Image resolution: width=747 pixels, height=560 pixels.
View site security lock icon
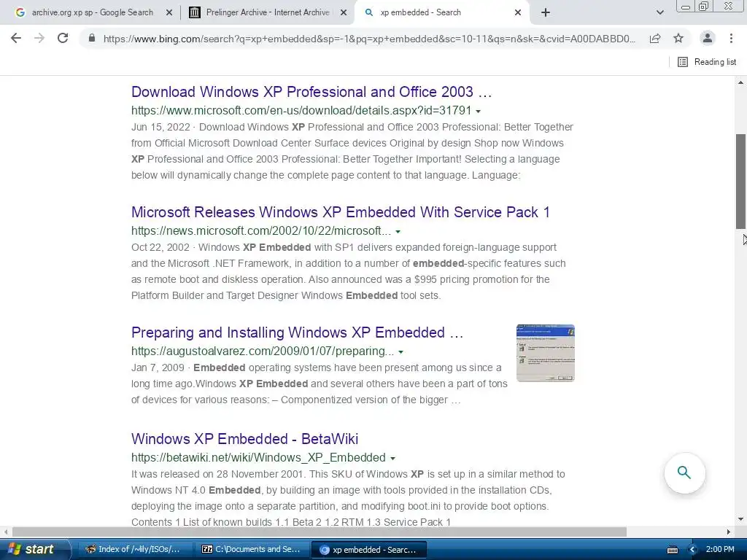92,38
